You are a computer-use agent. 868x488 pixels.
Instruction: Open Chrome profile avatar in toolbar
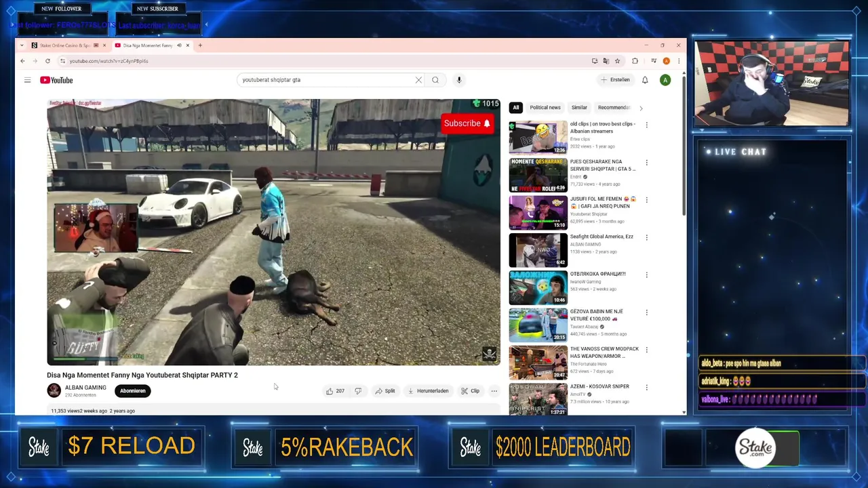click(x=667, y=61)
